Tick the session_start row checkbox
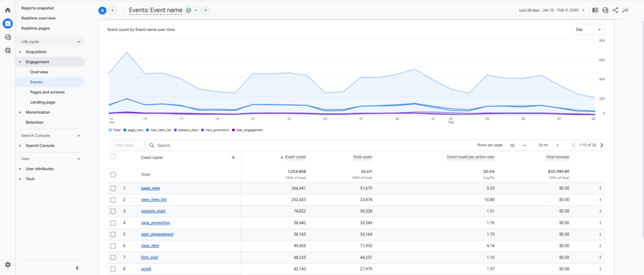The height and width of the screenshot is (275, 644). click(x=113, y=211)
